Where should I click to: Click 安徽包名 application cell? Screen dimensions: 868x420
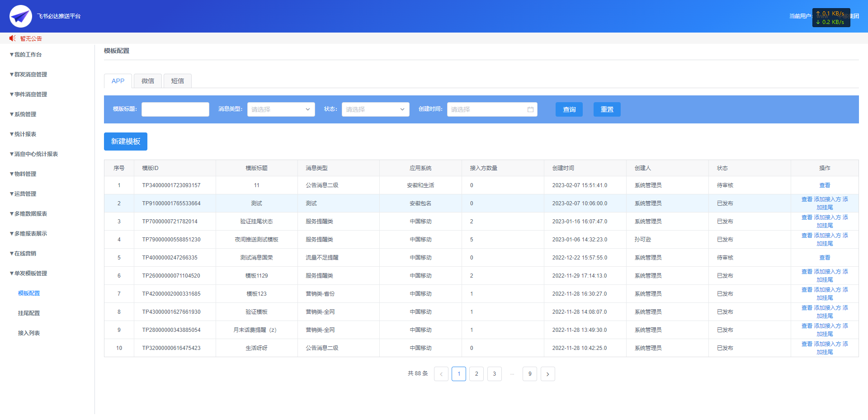point(420,203)
